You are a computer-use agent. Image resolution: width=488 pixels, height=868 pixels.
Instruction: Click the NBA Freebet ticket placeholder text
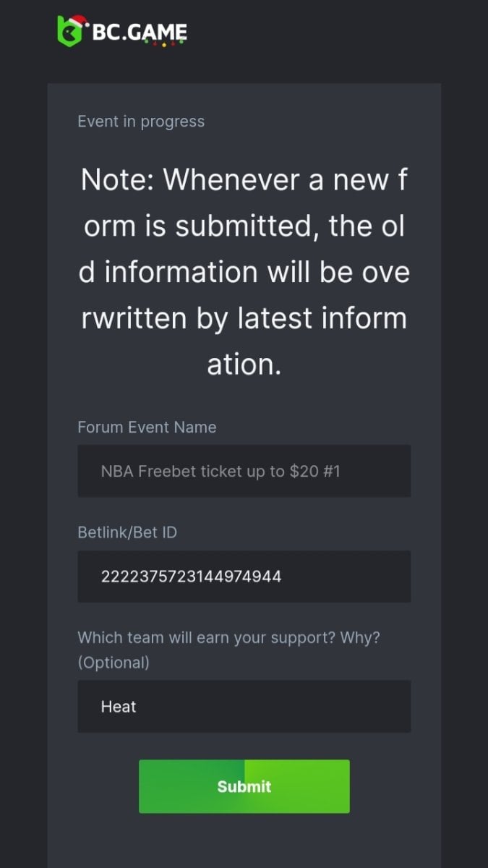click(221, 472)
